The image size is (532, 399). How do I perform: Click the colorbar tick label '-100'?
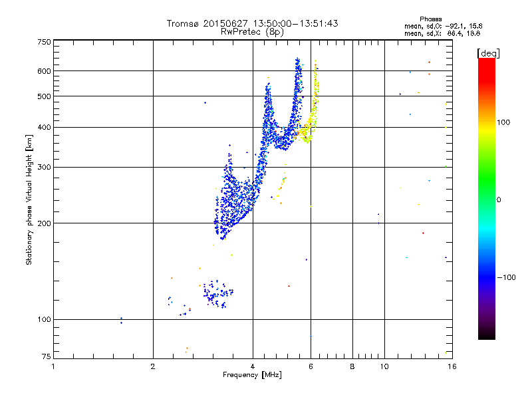507,277
